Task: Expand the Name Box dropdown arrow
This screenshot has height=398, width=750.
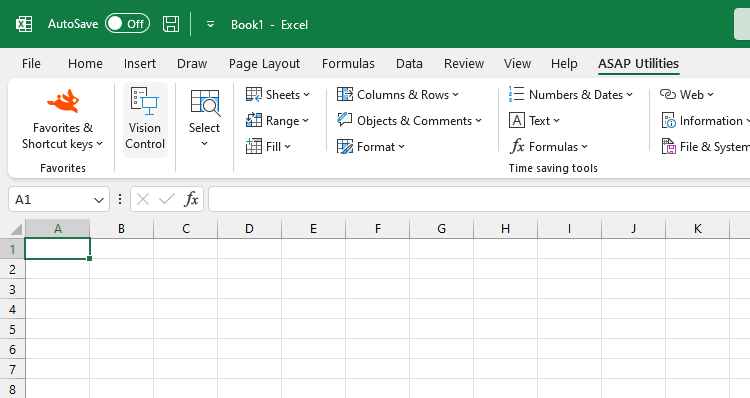Action: coord(99,200)
